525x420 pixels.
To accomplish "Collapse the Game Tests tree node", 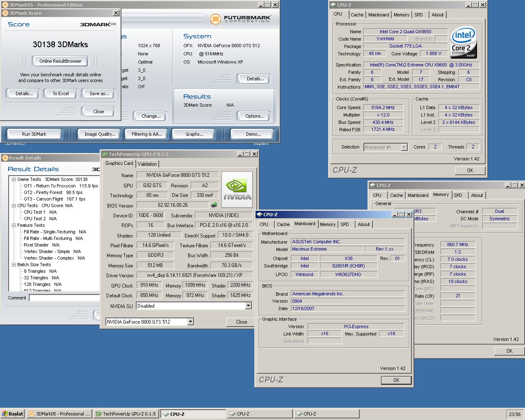I will pos(14,179).
